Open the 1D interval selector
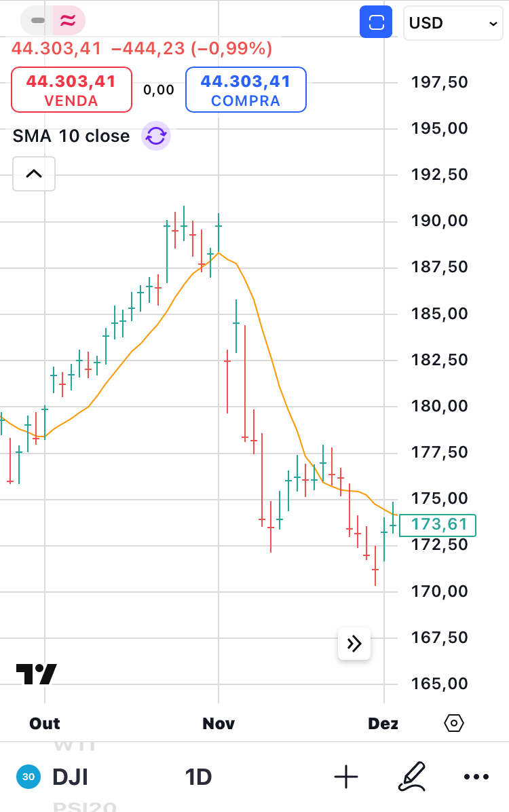Screen dimensions: 509x812 pyautogui.click(x=199, y=777)
